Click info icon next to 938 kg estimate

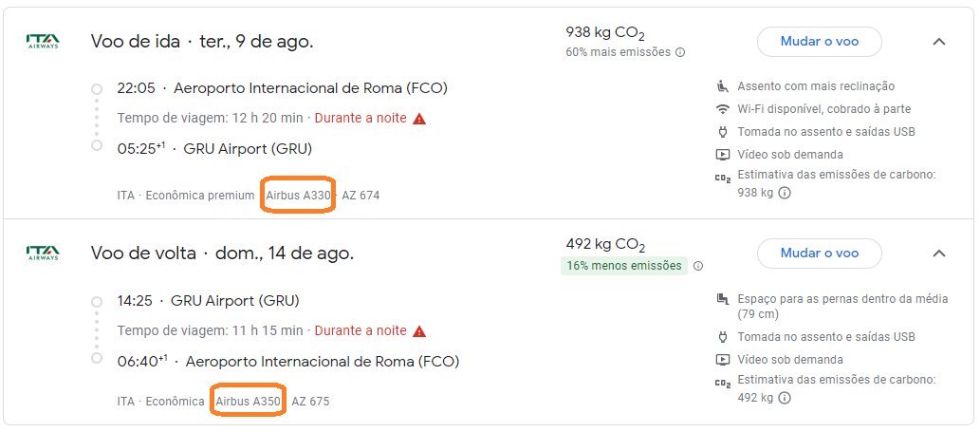[785, 193]
